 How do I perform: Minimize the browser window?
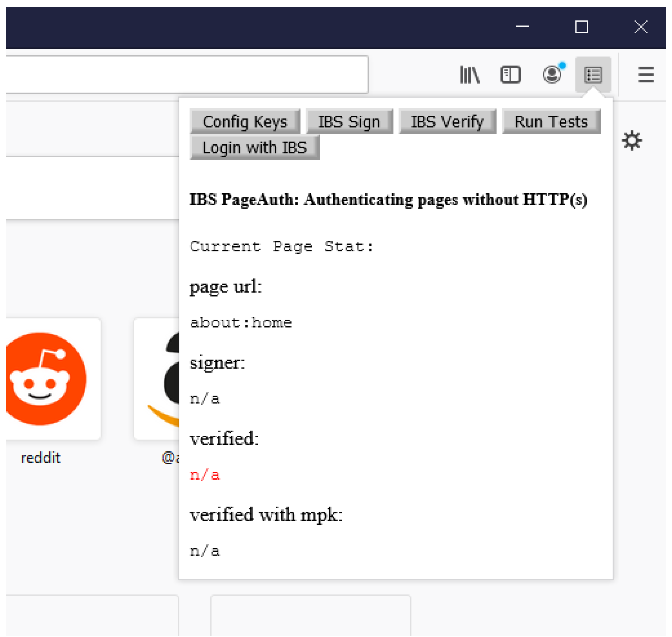tap(522, 27)
